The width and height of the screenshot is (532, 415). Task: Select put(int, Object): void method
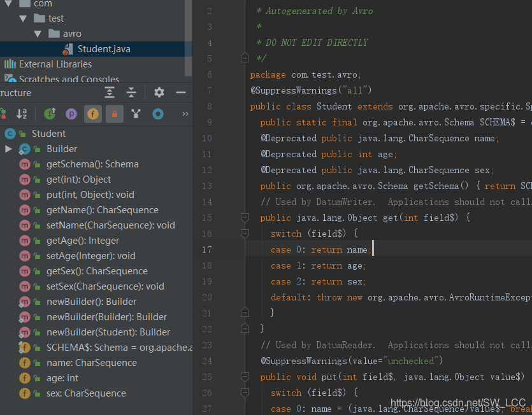(x=90, y=195)
